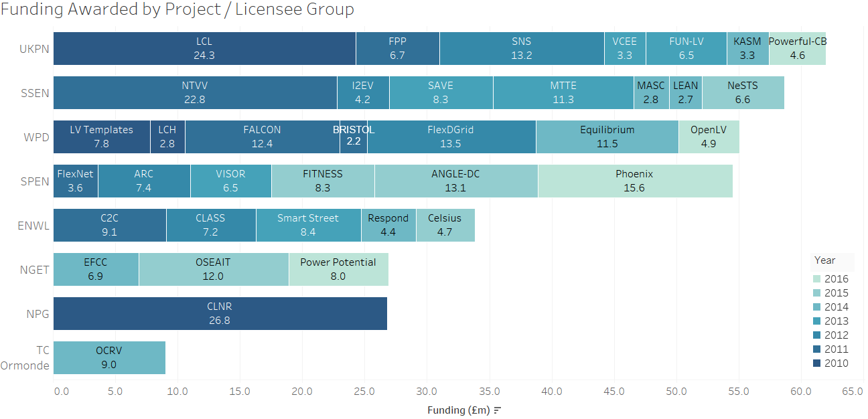
Task: Click the TC Ormonde row label
Action: click(25, 357)
